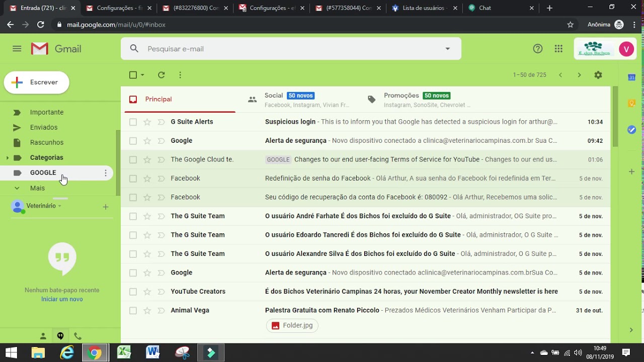Open Word from the taskbar
The width and height of the screenshot is (644, 362).
click(153, 352)
